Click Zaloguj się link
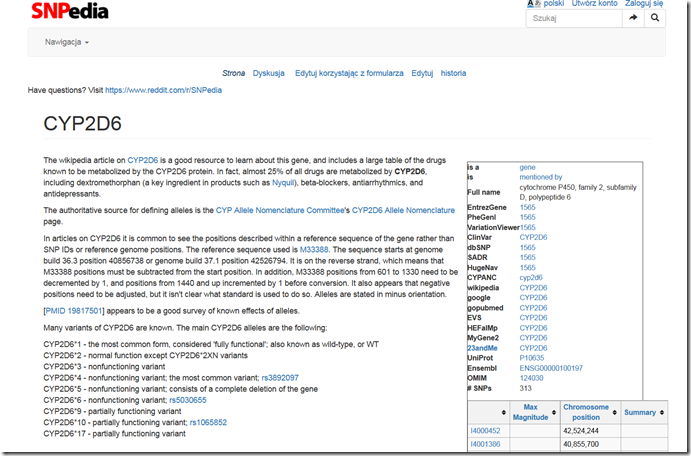This screenshot has width=691, height=456. (644, 4)
